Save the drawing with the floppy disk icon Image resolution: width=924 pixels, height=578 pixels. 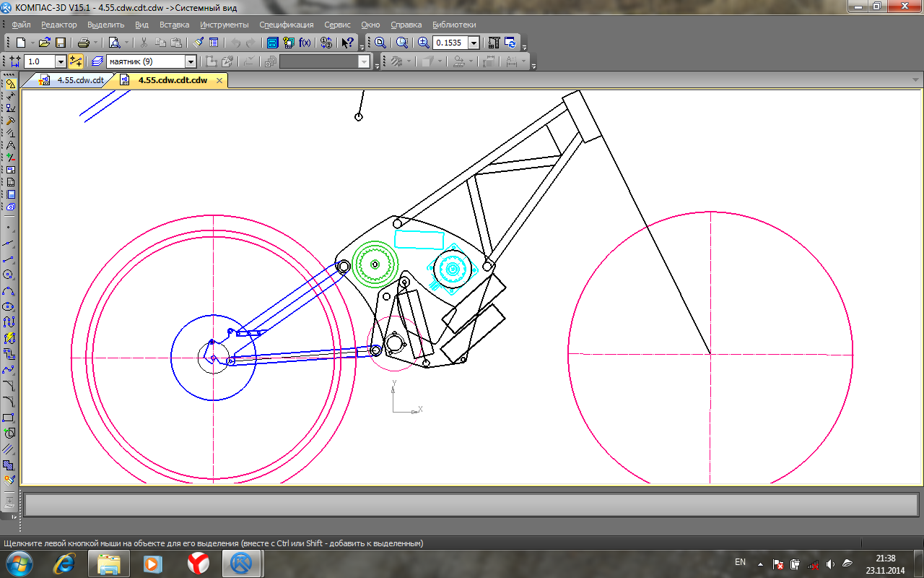61,43
